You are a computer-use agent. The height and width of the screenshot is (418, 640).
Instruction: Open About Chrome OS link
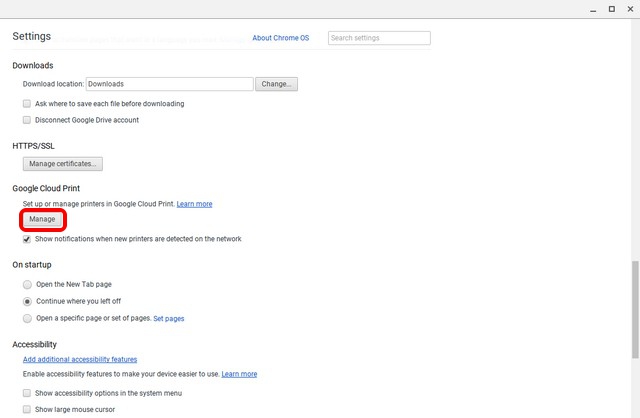point(280,38)
